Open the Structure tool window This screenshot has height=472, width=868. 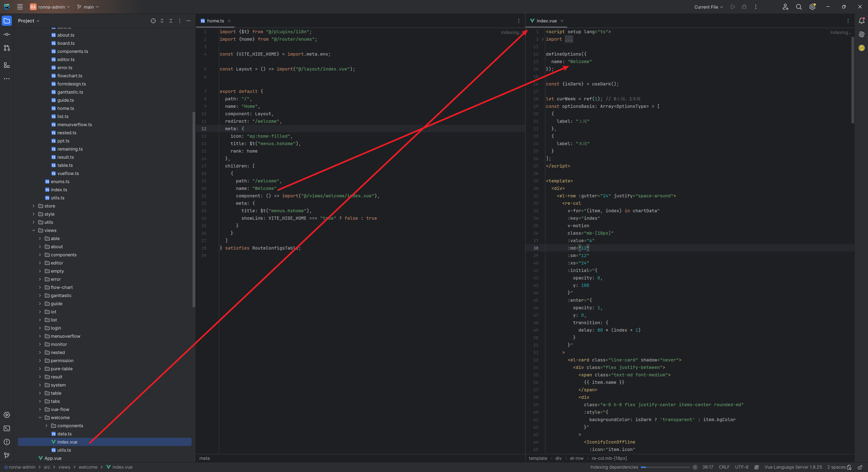[x=7, y=65]
